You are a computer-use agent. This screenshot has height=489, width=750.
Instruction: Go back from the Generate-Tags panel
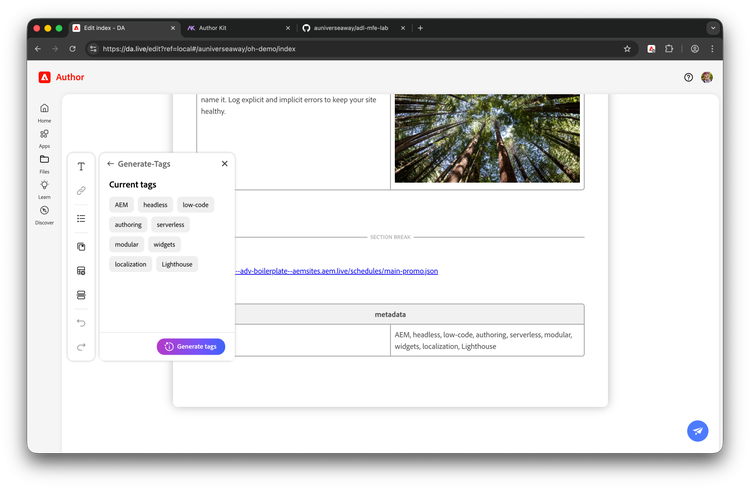tap(110, 163)
